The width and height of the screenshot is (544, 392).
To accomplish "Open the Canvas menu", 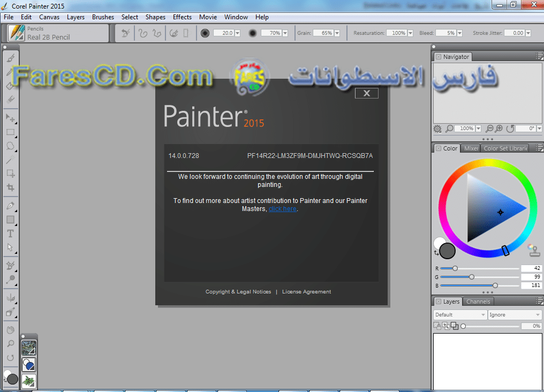I will tap(49, 17).
